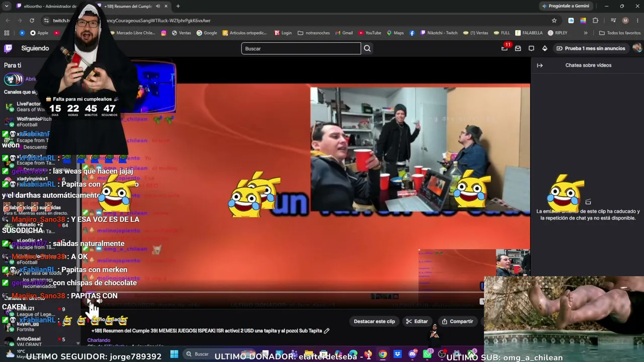
Task: Reload the Twitch page
Action: pos(32,21)
